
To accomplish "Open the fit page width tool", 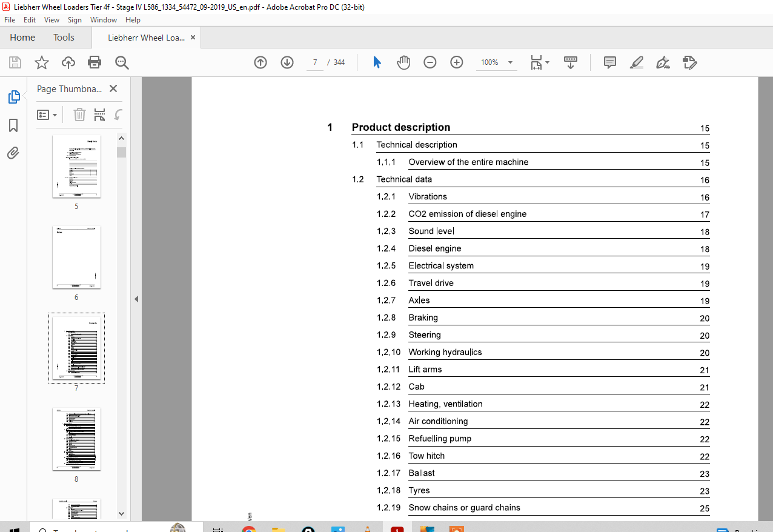I will coord(536,62).
